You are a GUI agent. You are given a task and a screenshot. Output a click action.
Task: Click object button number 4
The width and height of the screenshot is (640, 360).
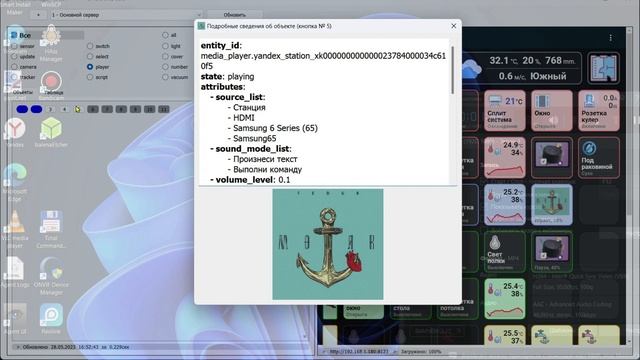click(64, 109)
